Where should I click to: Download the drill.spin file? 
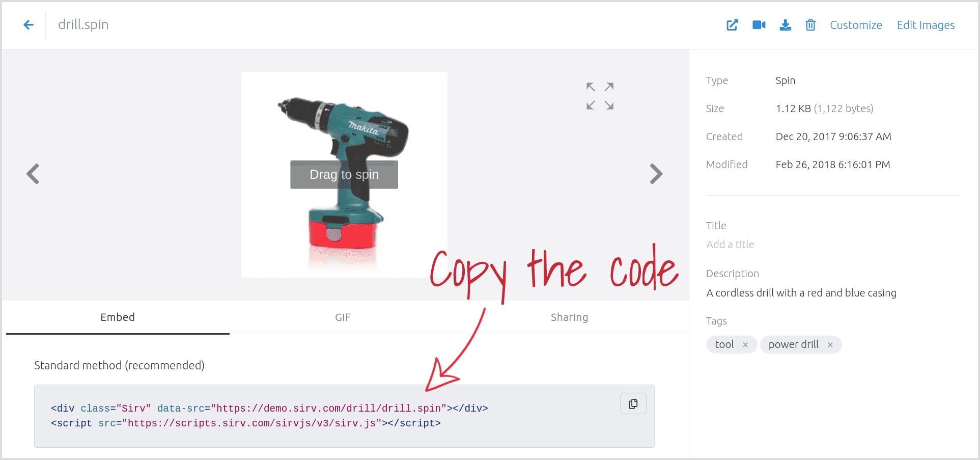point(786,25)
